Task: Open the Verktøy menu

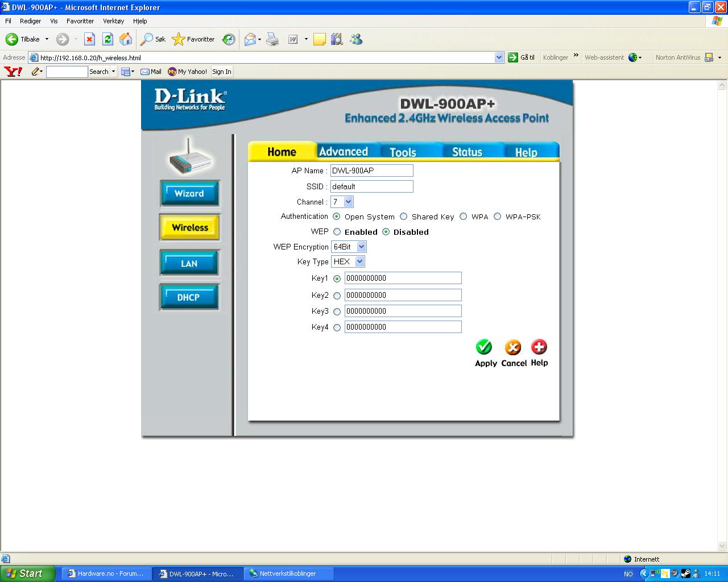Action: [x=113, y=21]
